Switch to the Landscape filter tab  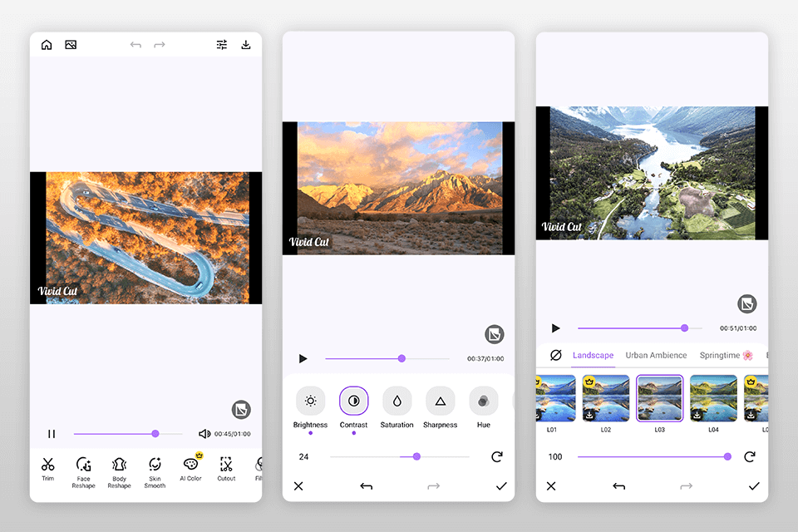(x=593, y=355)
